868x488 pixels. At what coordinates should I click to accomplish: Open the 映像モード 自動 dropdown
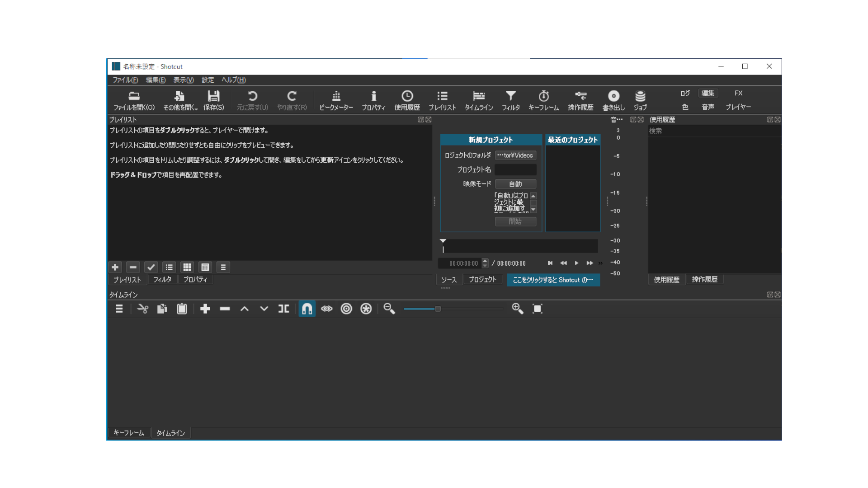515,184
